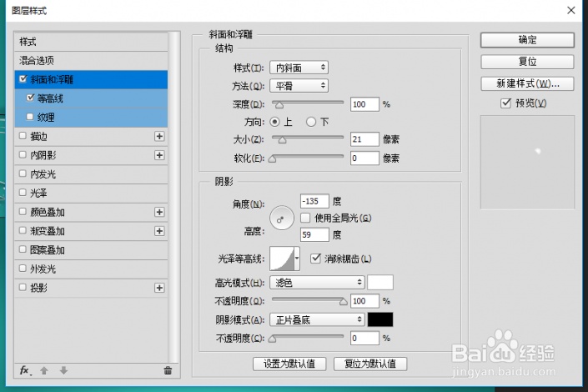Image resolution: width=588 pixels, height=392 pixels.
Task: Click the 设置为默认值 button
Action: [289, 364]
